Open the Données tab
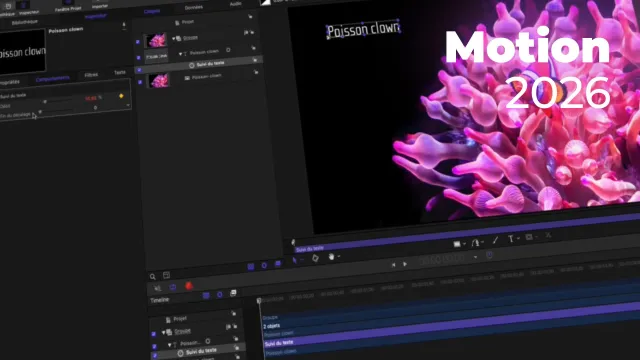The width and height of the screenshot is (640, 360). click(x=193, y=7)
